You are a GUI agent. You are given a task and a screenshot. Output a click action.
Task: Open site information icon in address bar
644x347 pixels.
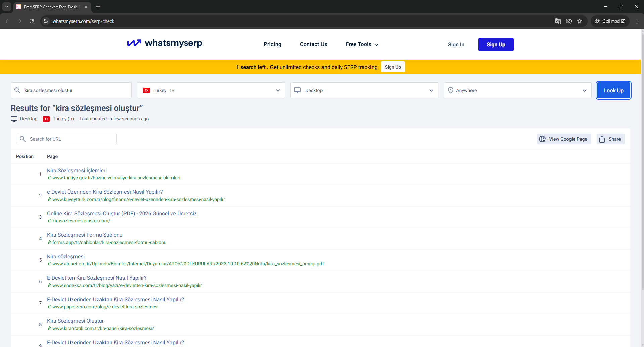click(x=46, y=21)
